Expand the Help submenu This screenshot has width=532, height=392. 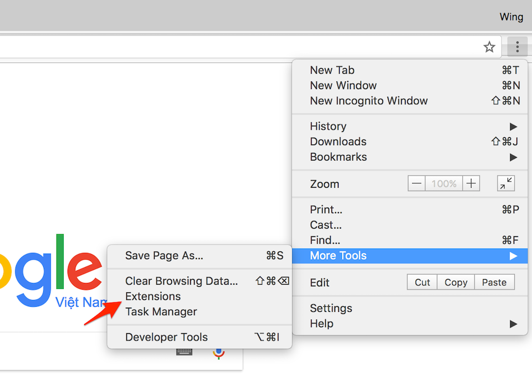410,323
